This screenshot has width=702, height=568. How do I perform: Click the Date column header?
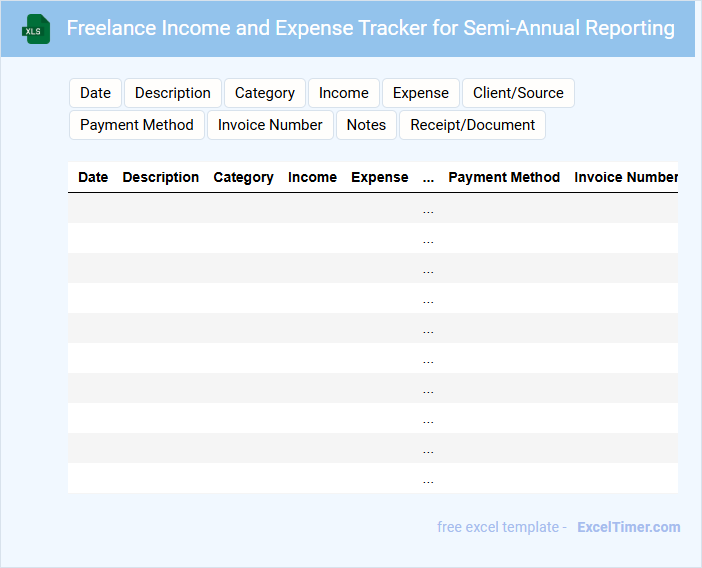pyautogui.click(x=93, y=177)
